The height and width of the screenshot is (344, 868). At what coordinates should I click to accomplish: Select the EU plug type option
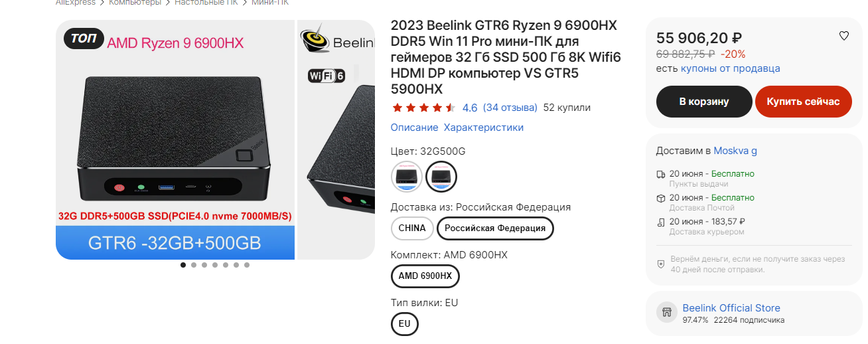(405, 324)
